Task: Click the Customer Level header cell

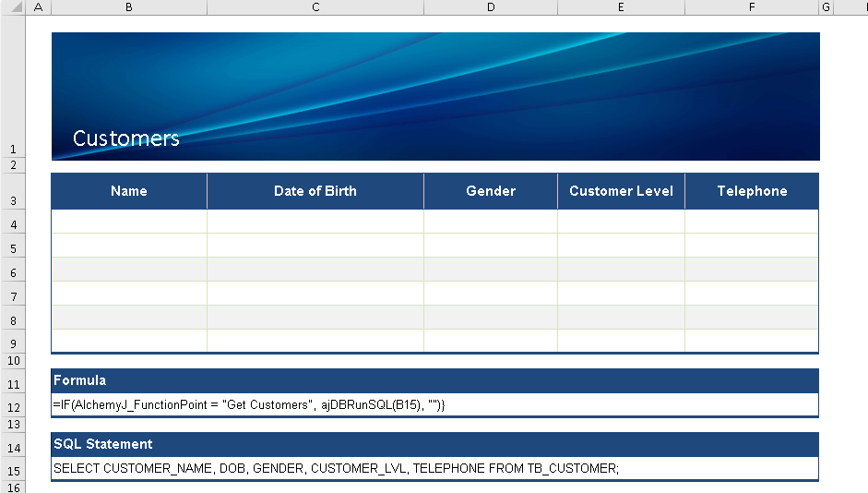Action: tap(621, 191)
